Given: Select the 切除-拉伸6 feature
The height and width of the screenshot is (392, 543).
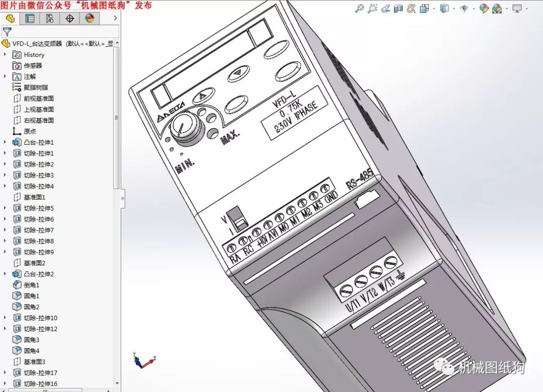Looking at the screenshot, I should click(33, 219).
